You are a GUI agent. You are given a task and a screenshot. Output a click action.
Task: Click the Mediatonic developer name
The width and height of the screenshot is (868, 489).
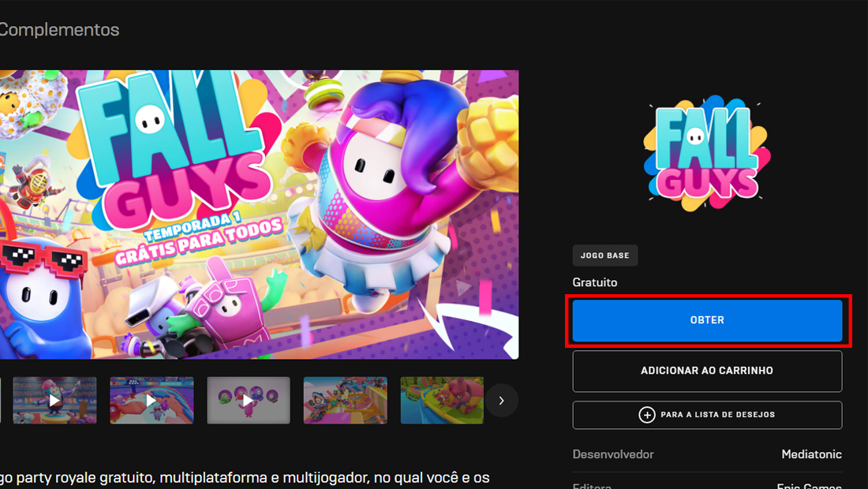coord(811,454)
